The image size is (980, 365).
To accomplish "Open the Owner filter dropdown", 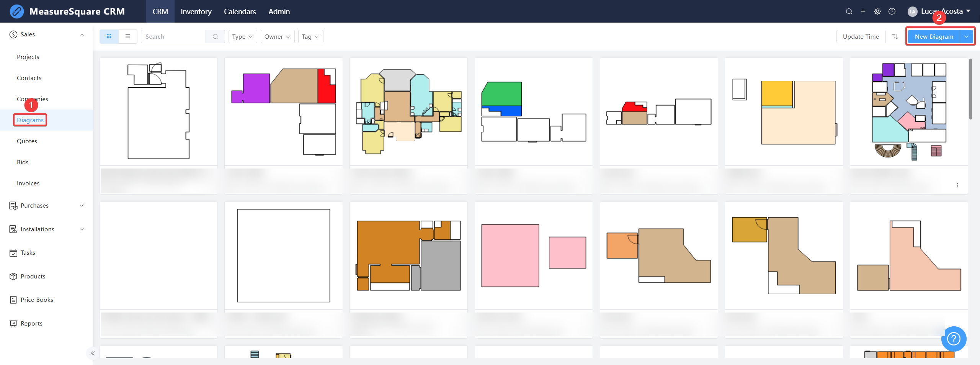I will click(278, 36).
